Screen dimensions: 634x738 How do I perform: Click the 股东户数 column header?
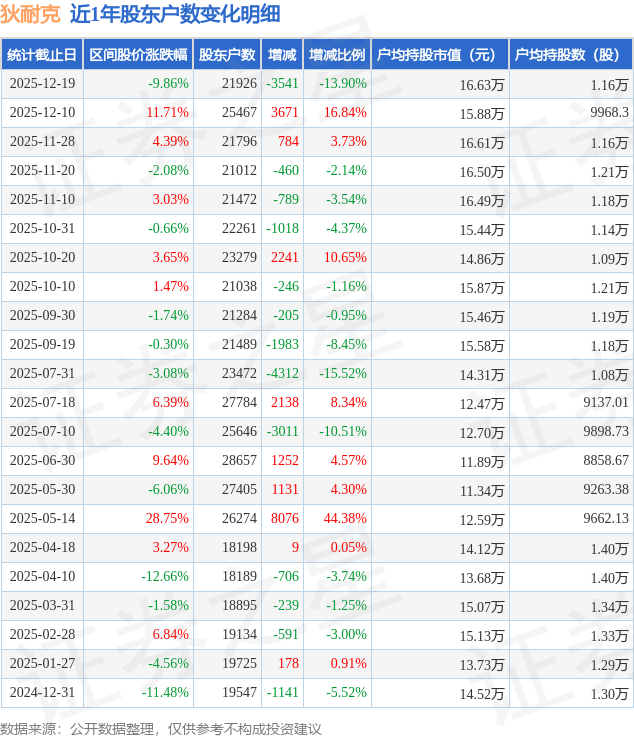click(227, 55)
